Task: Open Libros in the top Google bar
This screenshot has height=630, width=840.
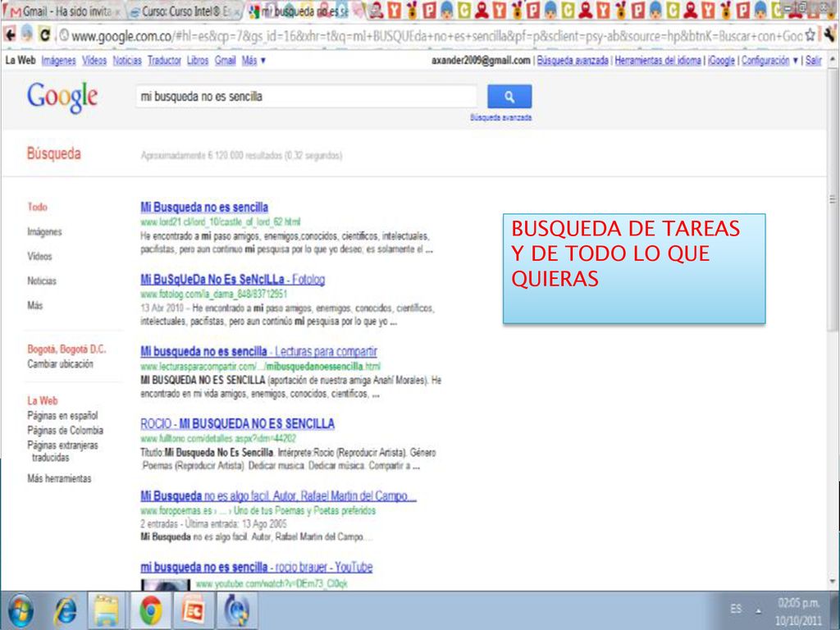Action: click(x=198, y=61)
